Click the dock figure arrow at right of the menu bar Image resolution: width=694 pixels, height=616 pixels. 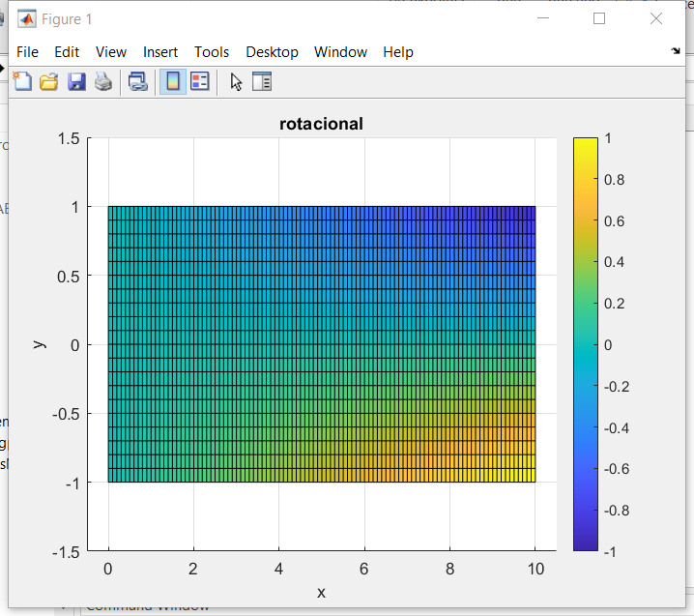[675, 51]
